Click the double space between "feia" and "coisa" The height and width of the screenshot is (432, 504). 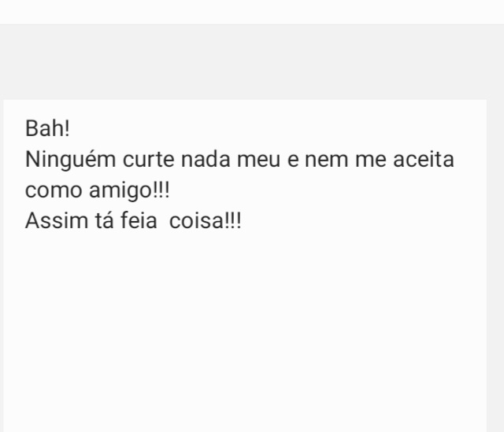[163, 221]
